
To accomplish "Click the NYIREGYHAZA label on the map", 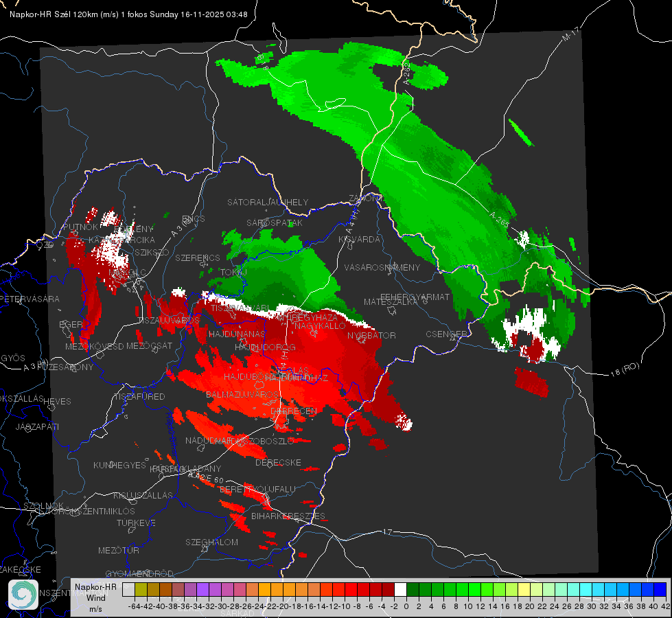I will coord(308,317).
